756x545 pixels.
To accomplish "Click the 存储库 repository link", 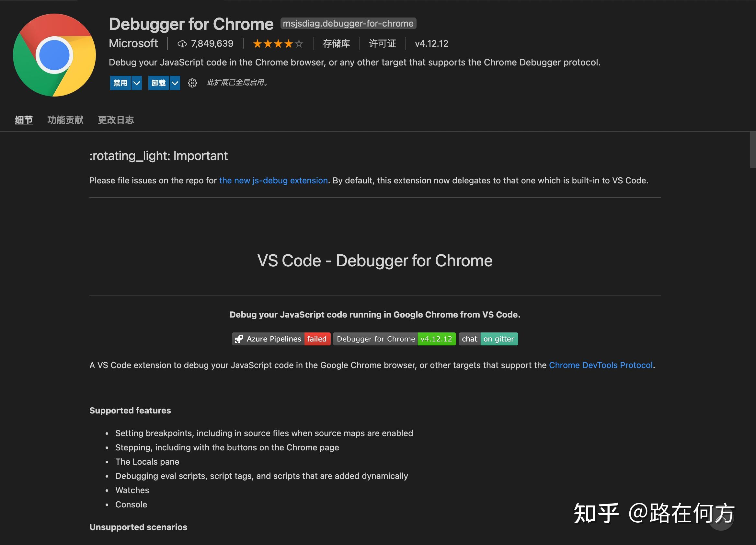I will [x=337, y=43].
